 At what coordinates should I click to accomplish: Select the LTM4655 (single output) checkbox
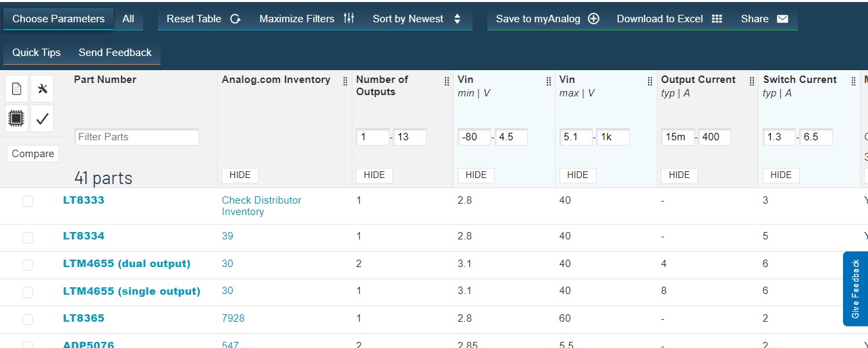pyautogui.click(x=28, y=292)
